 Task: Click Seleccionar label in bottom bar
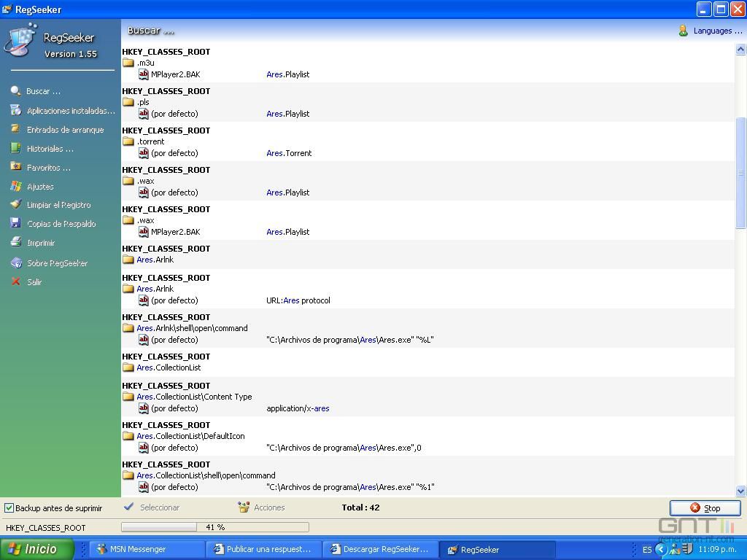click(x=160, y=507)
